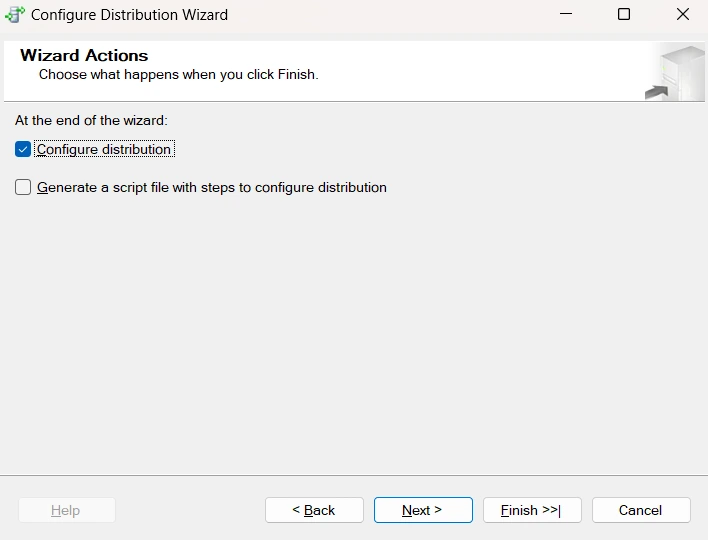Image resolution: width=708 pixels, height=540 pixels.
Task: Minimize the wizard window
Action: 566,14
